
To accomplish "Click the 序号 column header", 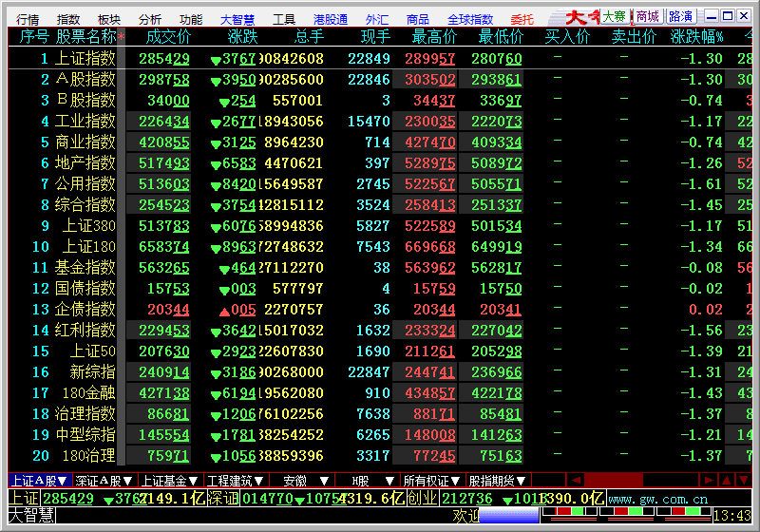I will coord(34,36).
